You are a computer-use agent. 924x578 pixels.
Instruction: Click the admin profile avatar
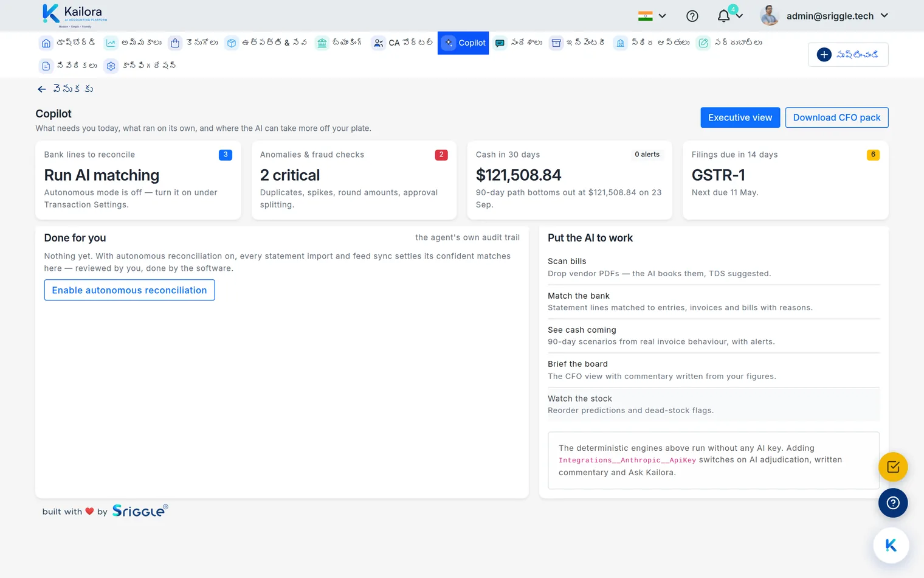pyautogui.click(x=770, y=16)
